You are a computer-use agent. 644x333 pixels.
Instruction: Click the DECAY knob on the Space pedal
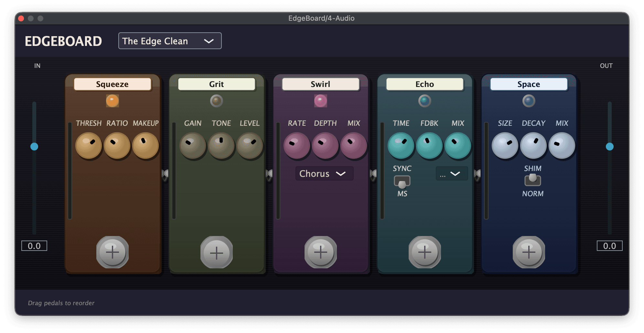[533, 146]
